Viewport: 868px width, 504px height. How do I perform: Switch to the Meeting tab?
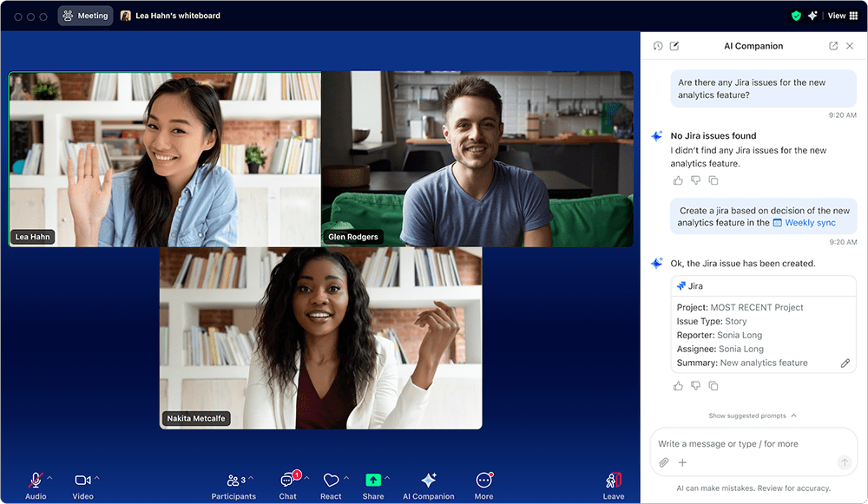tap(85, 16)
